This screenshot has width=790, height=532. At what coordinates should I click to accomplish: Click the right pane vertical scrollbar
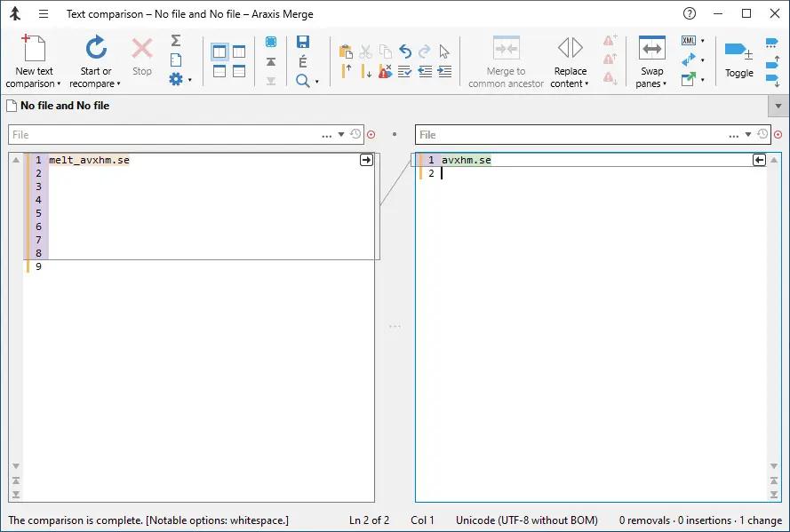tap(774, 313)
